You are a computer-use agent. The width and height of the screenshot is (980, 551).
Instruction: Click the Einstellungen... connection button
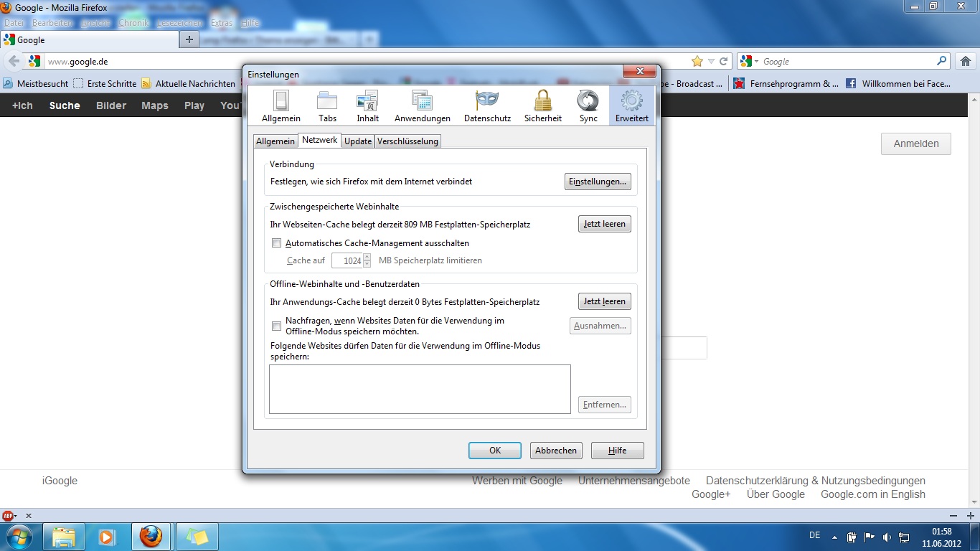[598, 182]
